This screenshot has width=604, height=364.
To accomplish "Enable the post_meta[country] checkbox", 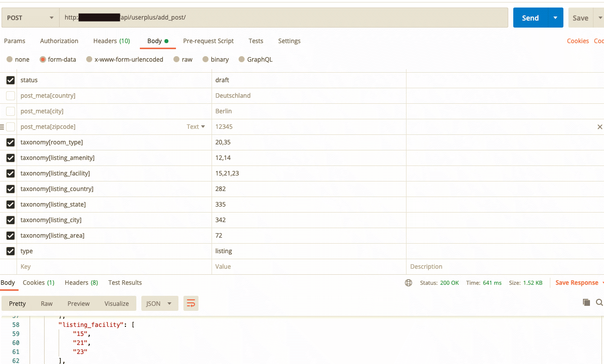I will (x=11, y=96).
